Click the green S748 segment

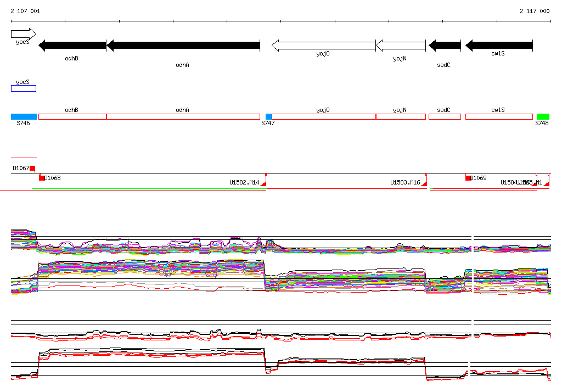tap(543, 117)
